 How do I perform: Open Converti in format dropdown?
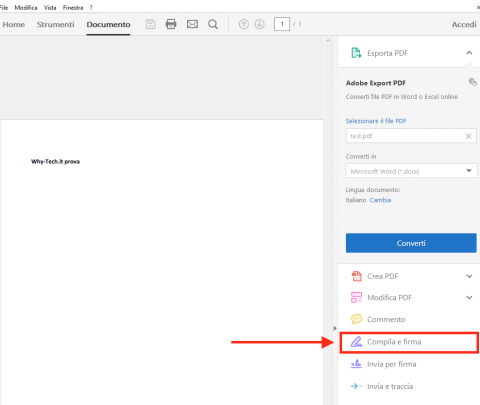pos(411,171)
